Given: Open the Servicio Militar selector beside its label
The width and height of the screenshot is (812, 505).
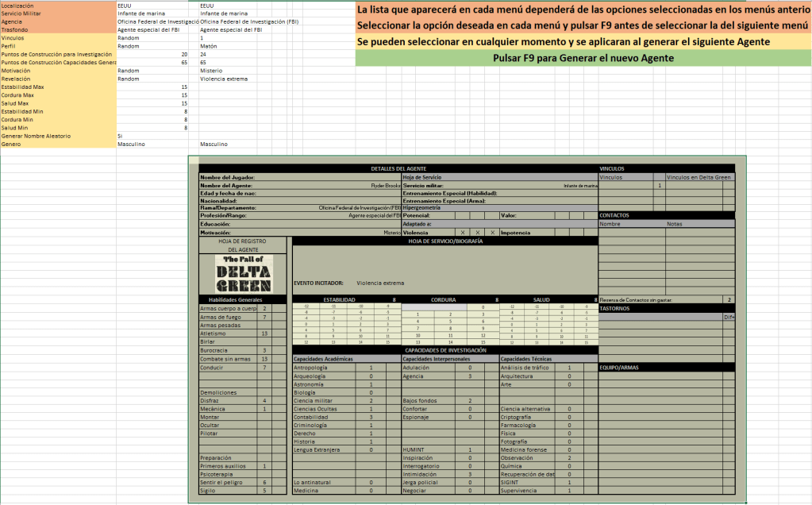Looking at the screenshot, I should (152, 13).
